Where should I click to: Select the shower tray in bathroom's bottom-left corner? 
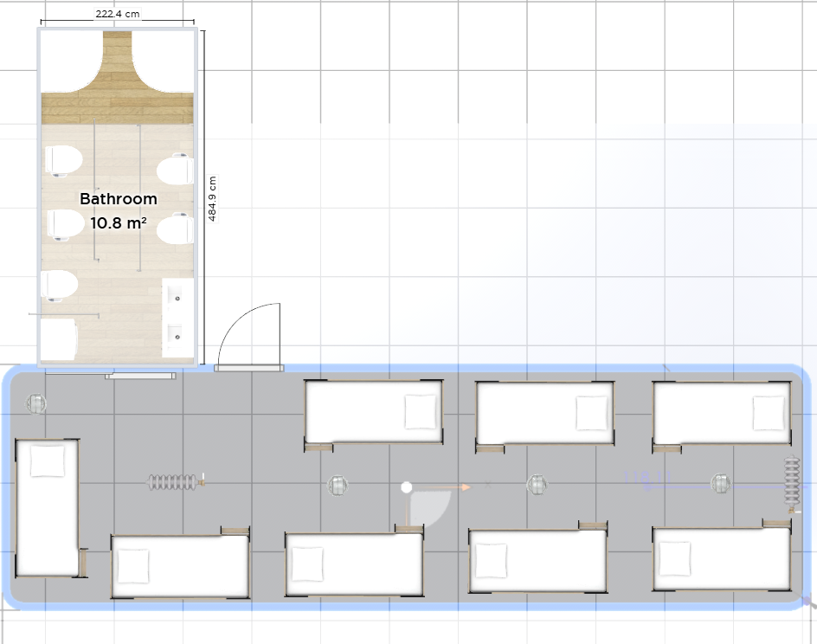point(58,339)
